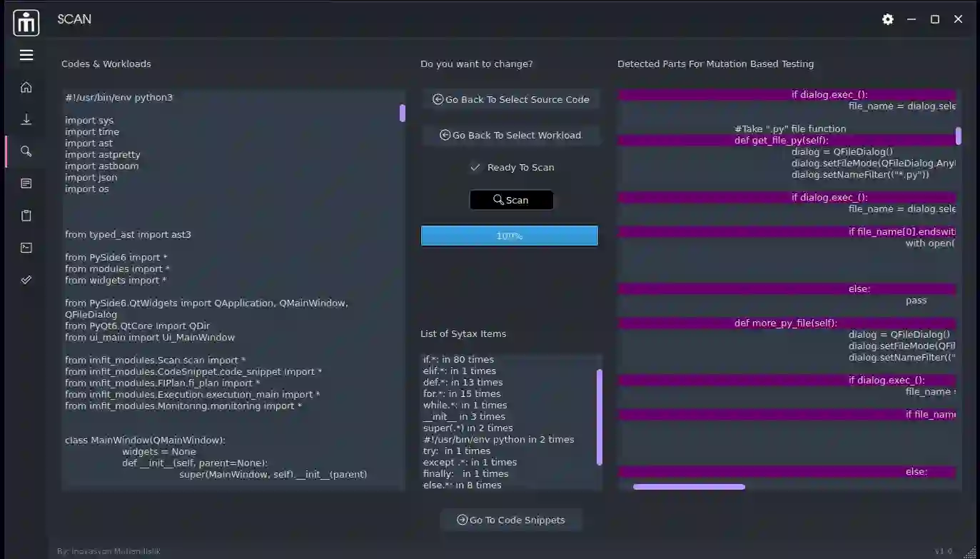
Task: Click the 'widgets = None' line
Action: tap(158, 451)
